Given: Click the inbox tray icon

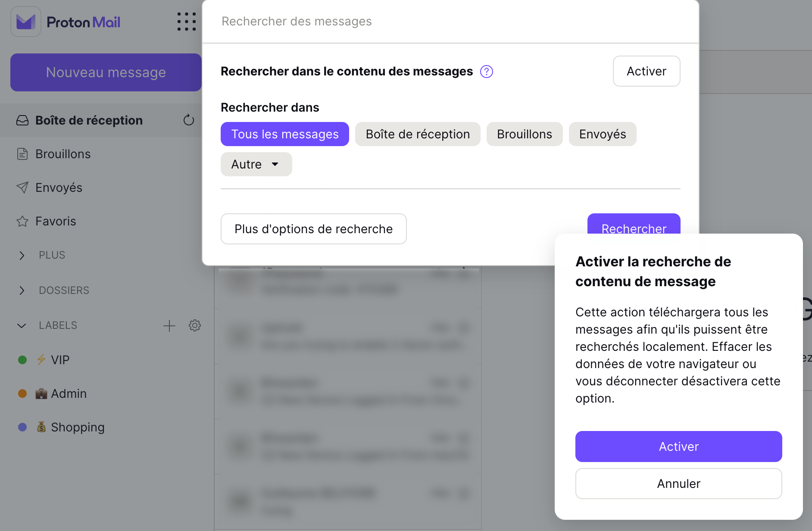Looking at the screenshot, I should point(22,120).
